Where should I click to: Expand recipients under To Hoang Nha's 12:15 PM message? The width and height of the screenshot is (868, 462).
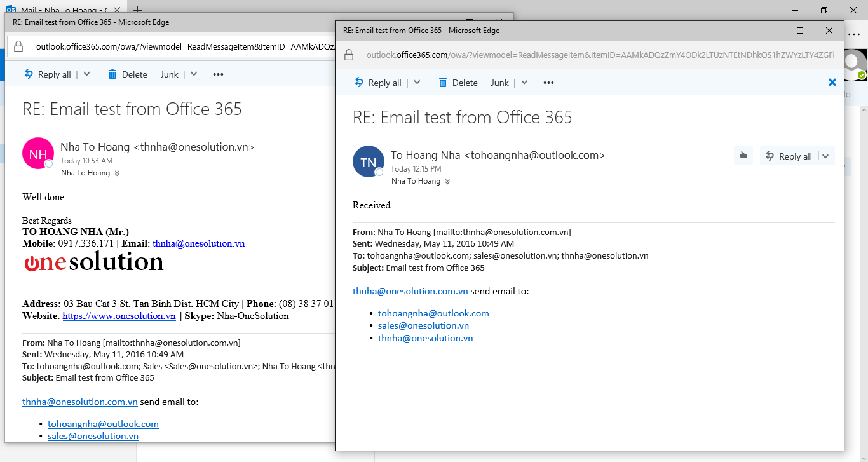447,181
